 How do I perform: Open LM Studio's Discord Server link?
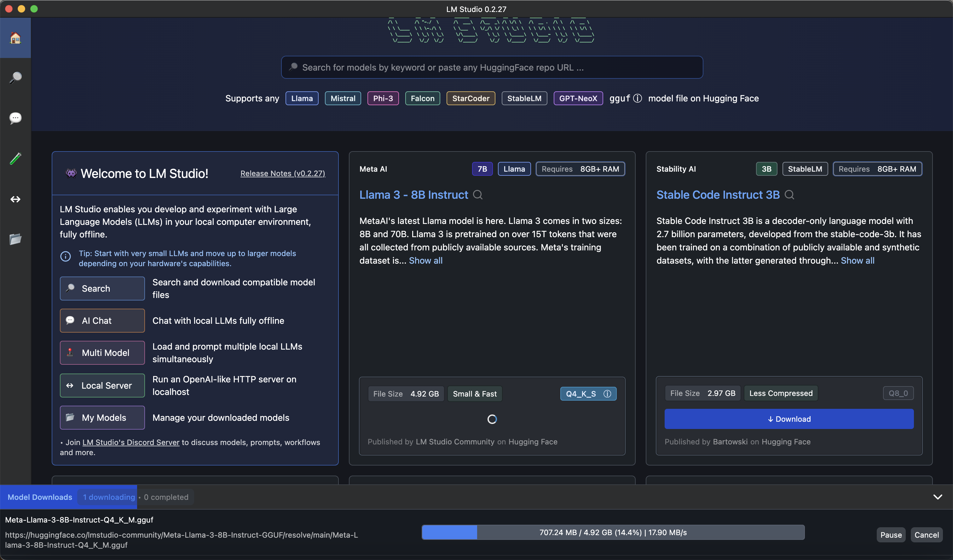[131, 442]
